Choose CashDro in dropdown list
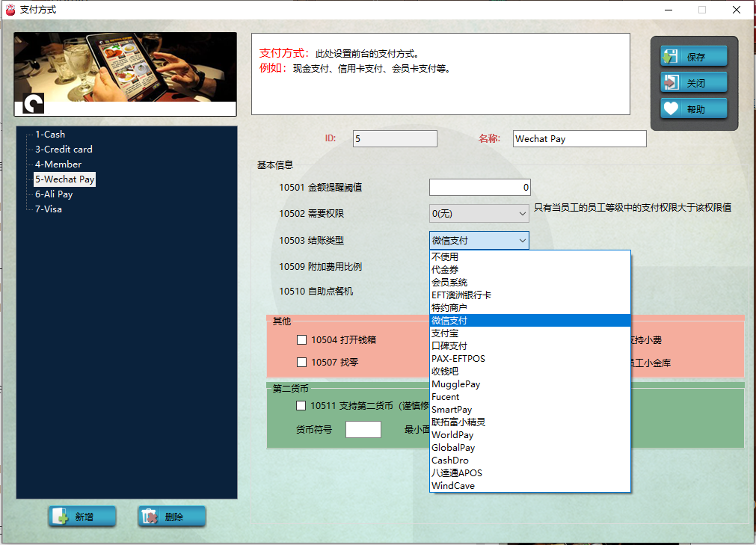Image resolution: width=756 pixels, height=545 pixels. click(x=530, y=461)
